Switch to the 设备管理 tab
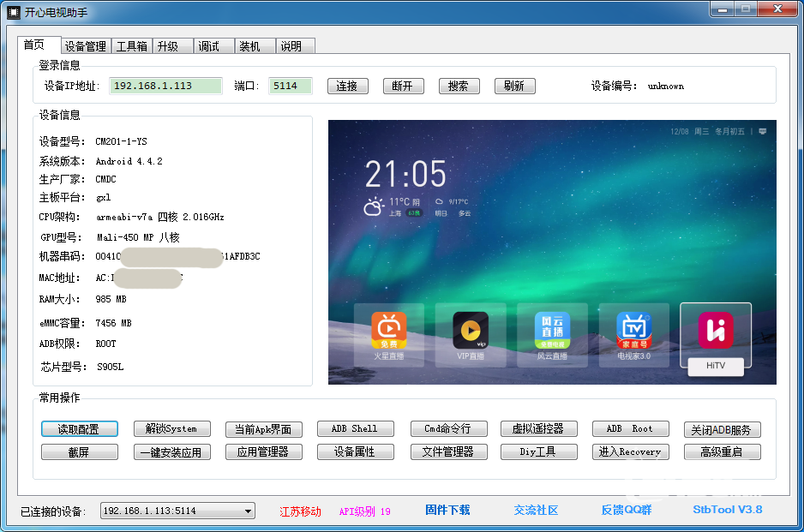Viewport: 804px width, 532px height. [86, 46]
